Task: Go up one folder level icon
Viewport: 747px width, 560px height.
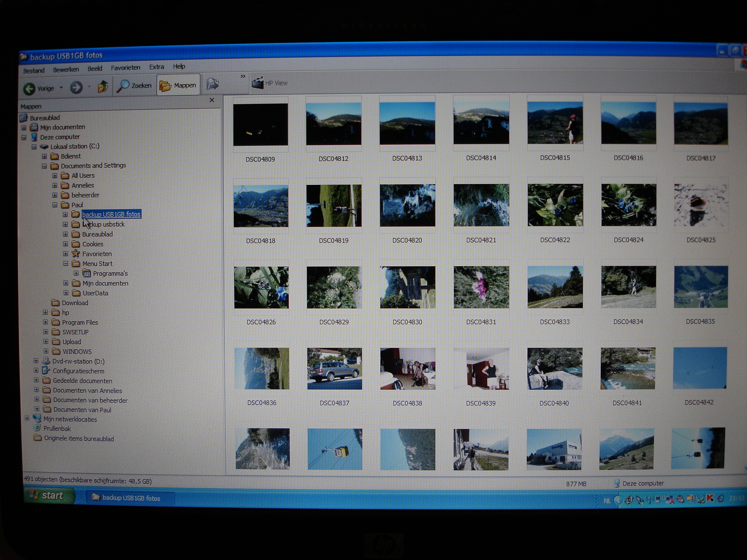Action: (x=102, y=87)
